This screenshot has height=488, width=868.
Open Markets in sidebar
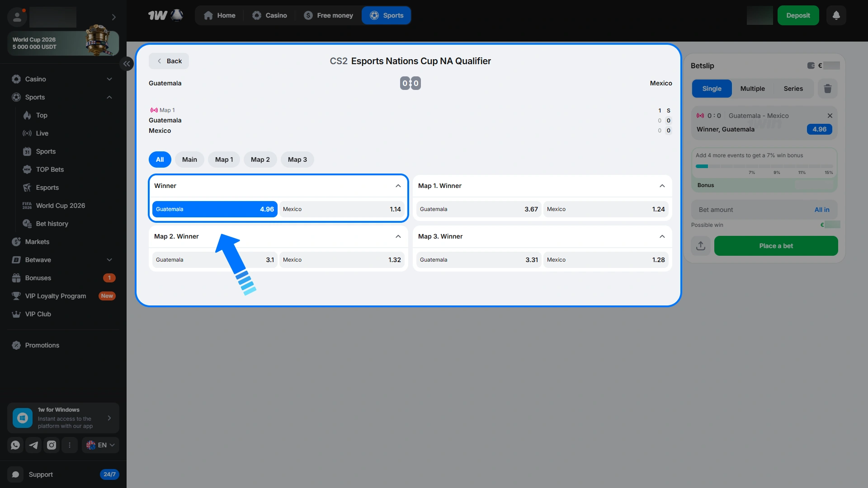click(x=37, y=242)
